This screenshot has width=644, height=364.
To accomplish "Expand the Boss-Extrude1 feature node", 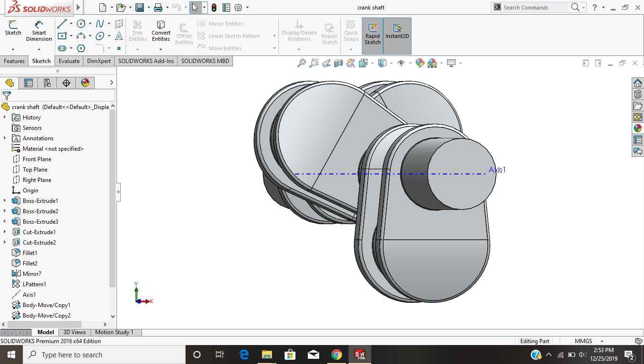I will tap(5, 200).
